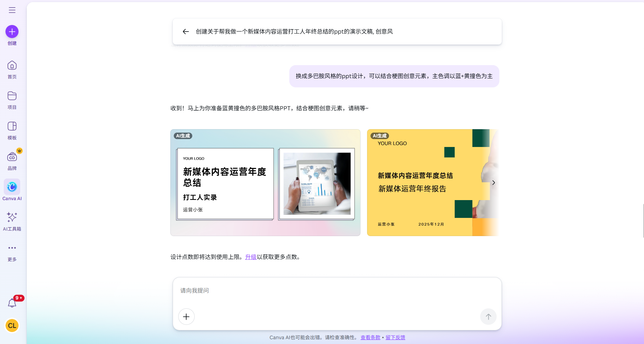Click the attachment plus button in chat input
Image resolution: width=644 pixels, height=344 pixels.
tap(186, 317)
